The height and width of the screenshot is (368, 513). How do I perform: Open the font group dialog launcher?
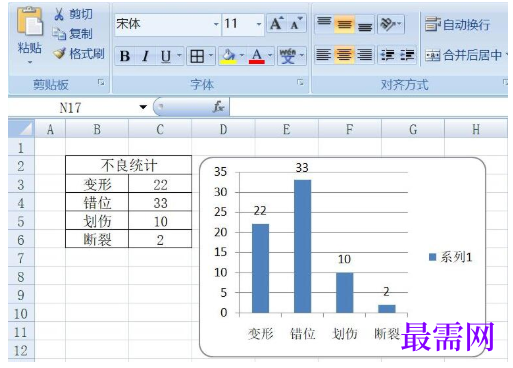point(300,82)
